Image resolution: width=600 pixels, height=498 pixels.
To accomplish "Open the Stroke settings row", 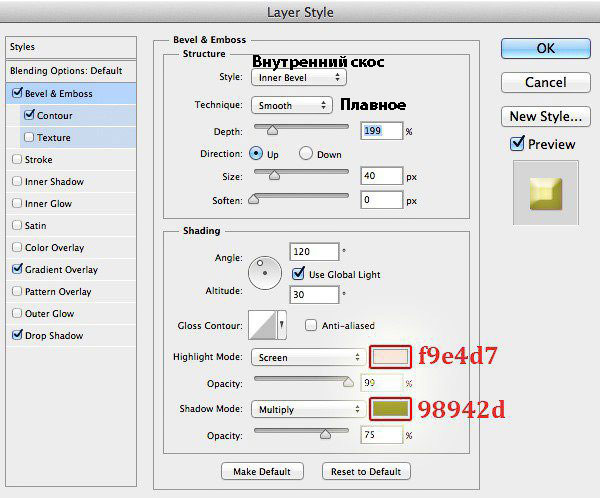I will click(x=71, y=160).
